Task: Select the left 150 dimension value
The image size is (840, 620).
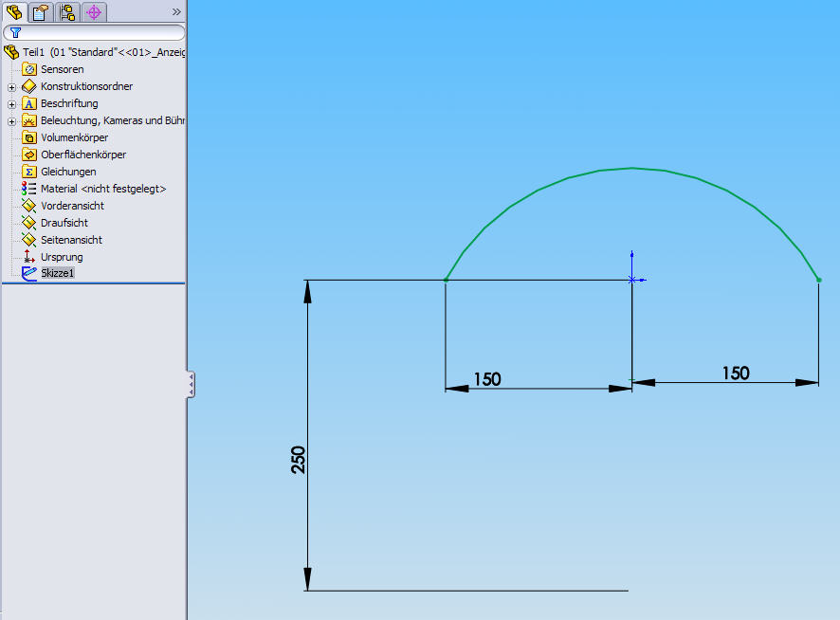Action: click(x=487, y=379)
